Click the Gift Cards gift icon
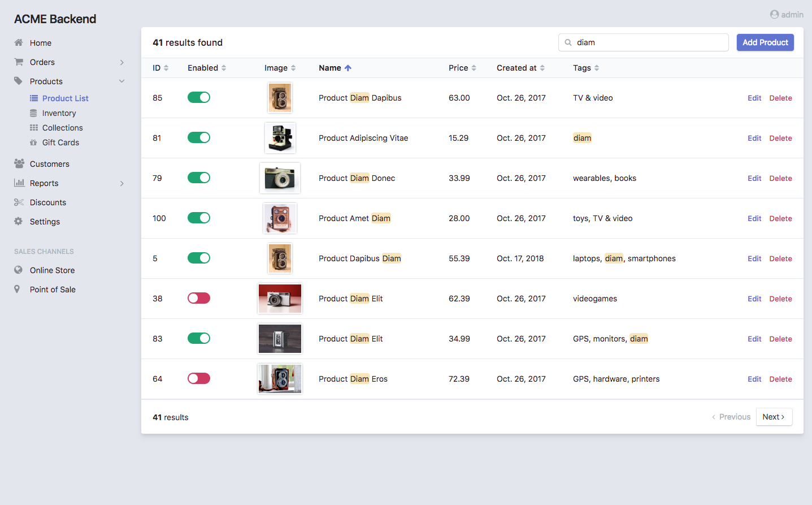Screen dimensions: 812x505 click(33, 143)
